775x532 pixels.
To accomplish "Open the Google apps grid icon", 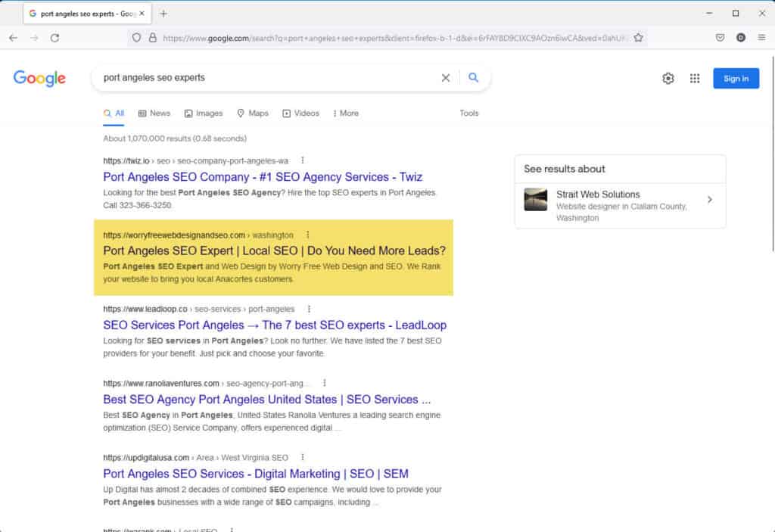I will coord(695,78).
